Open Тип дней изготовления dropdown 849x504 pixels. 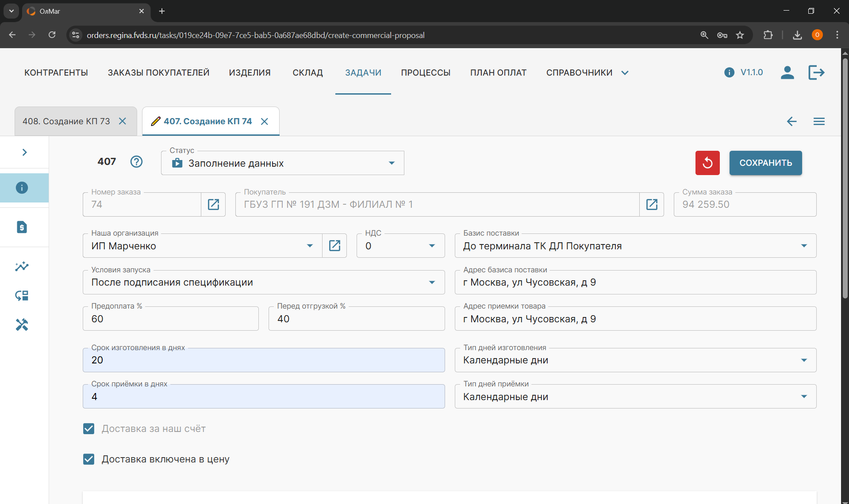803,360
